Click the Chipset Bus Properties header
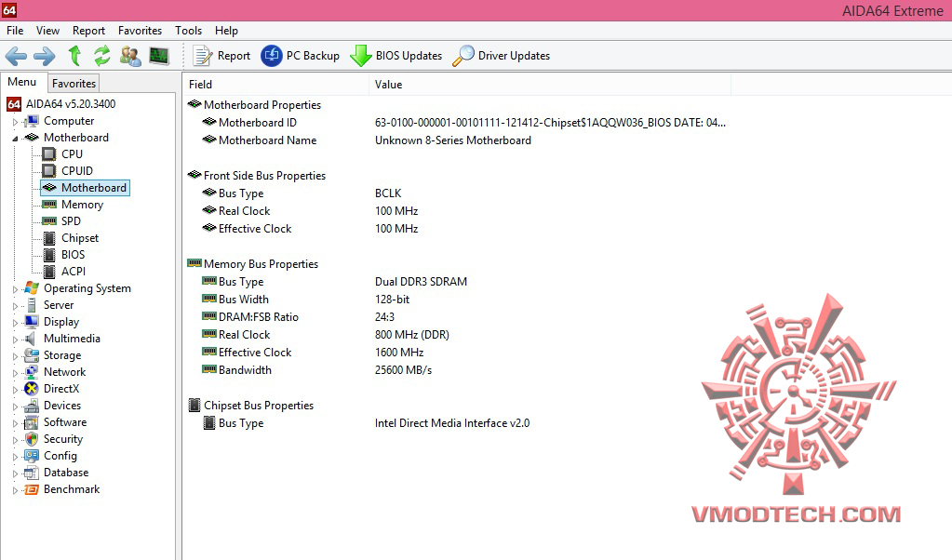Viewport: 952px width, 560px height. 258,406
